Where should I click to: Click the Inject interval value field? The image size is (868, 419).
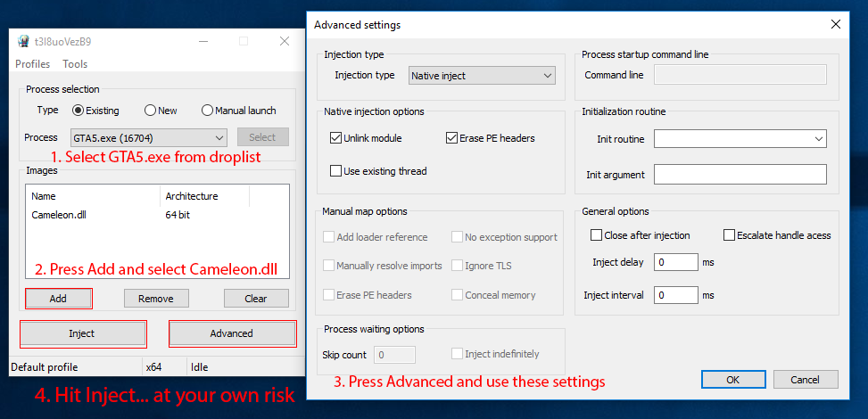point(676,295)
